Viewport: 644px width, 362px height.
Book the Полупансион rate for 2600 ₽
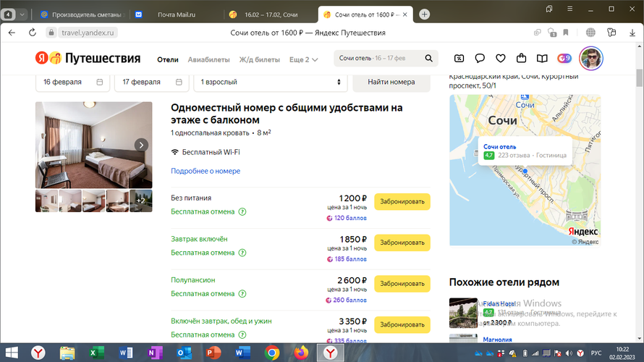[402, 284]
